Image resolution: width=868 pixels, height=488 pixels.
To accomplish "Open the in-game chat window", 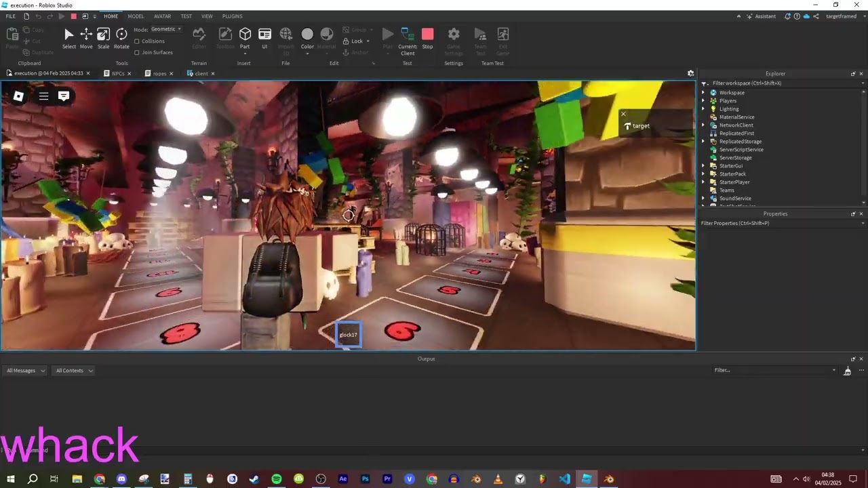I will tap(64, 96).
